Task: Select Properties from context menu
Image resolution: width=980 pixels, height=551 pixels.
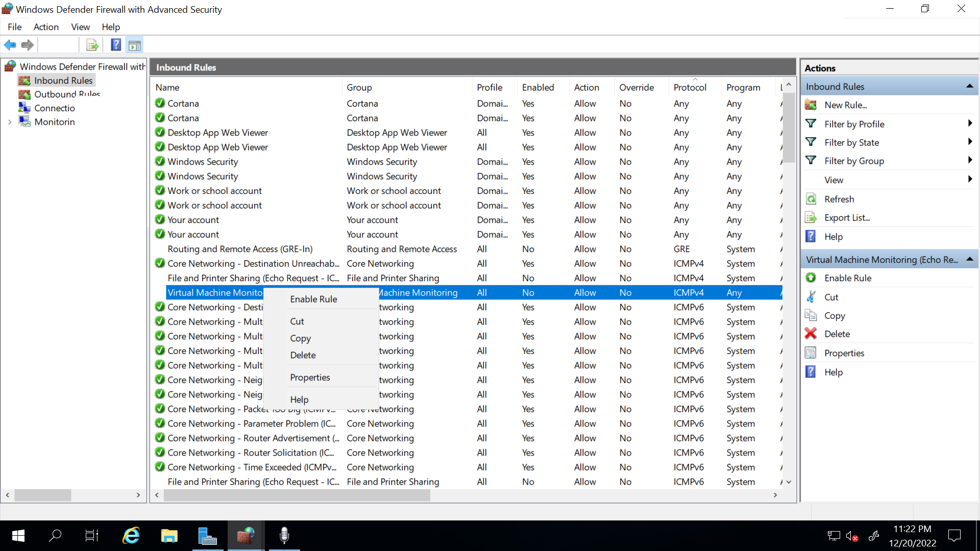Action: (x=310, y=377)
